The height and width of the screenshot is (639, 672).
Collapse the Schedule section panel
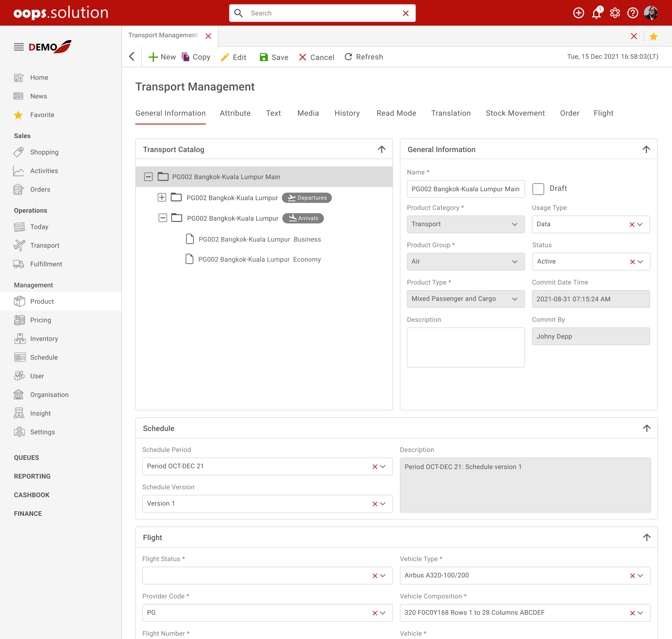(x=646, y=428)
